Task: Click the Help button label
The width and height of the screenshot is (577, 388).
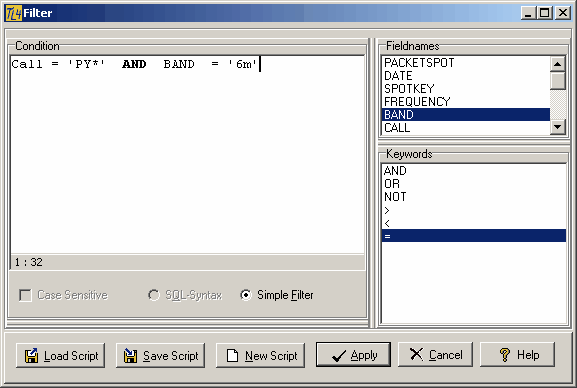Action: (x=528, y=355)
